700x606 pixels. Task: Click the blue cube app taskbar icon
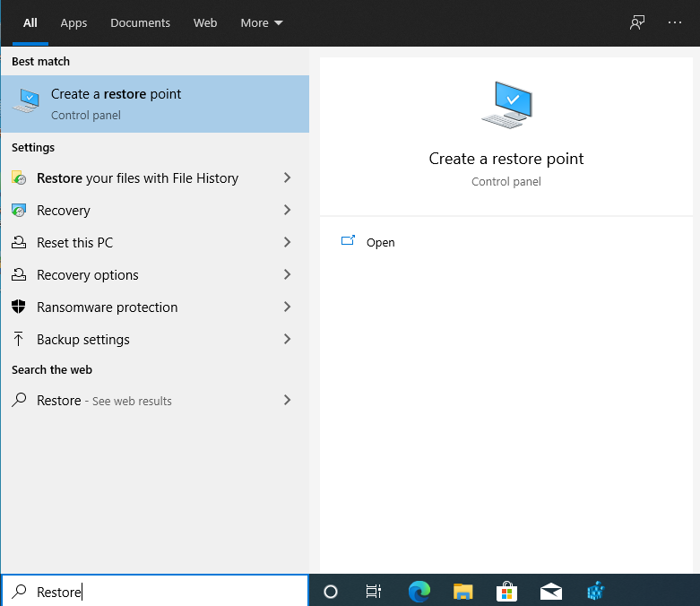click(594, 591)
